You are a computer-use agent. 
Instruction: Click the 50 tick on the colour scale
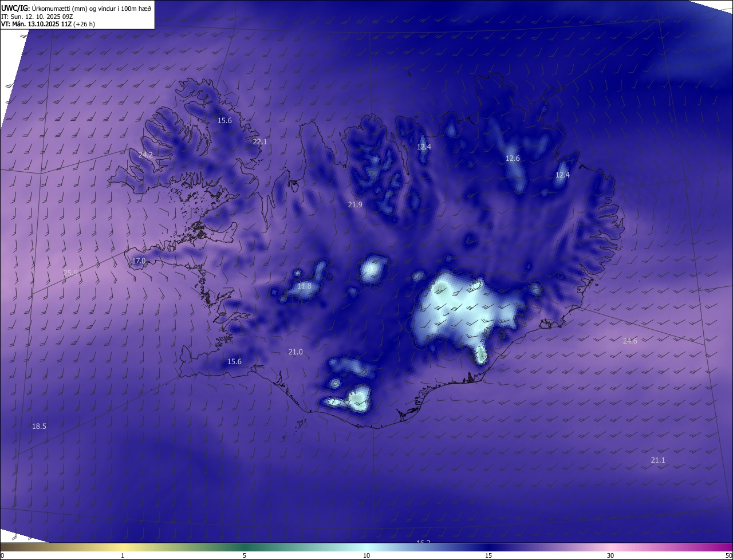pyautogui.click(x=728, y=556)
